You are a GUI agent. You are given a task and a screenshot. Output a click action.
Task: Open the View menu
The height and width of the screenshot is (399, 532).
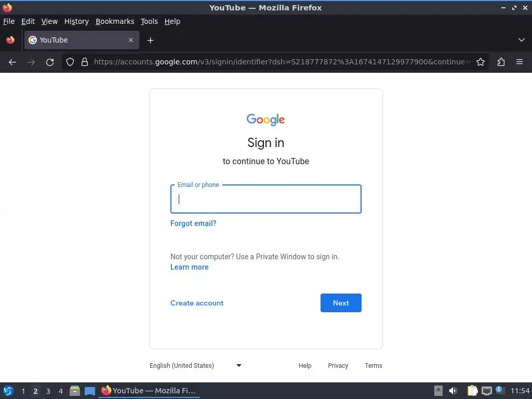point(49,21)
